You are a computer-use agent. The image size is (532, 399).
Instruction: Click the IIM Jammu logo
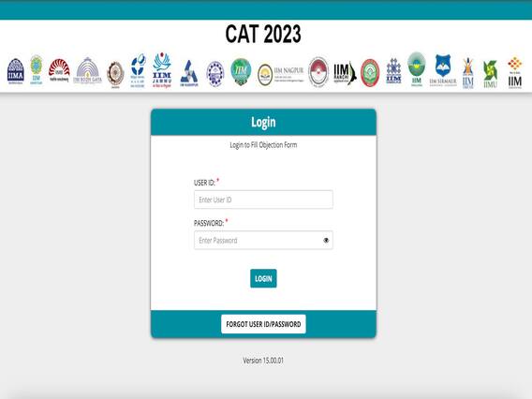click(161, 70)
